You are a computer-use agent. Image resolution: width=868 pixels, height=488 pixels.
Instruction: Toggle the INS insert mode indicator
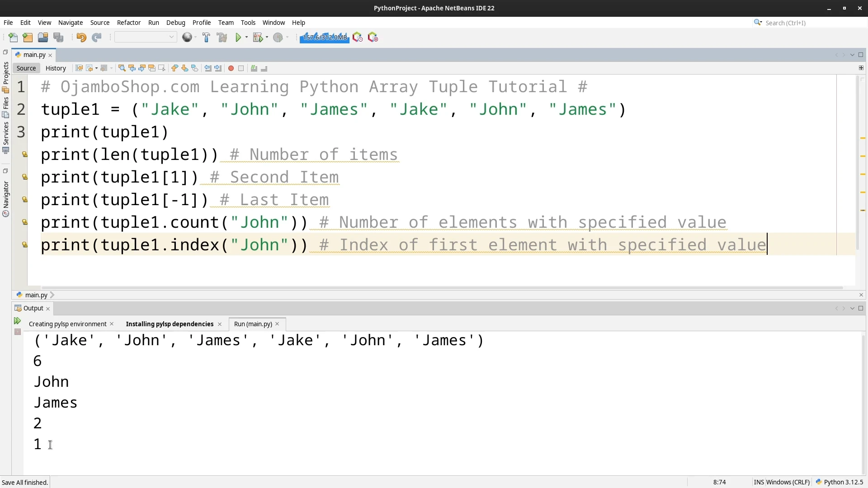tap(759, 482)
